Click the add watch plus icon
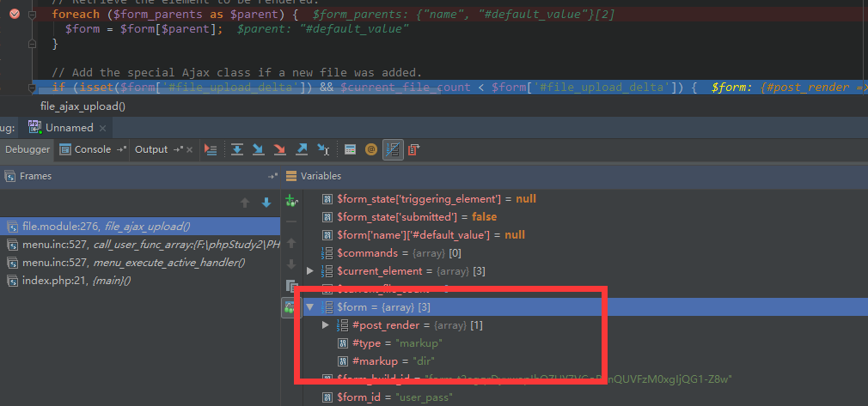868x406 pixels. coord(291,201)
